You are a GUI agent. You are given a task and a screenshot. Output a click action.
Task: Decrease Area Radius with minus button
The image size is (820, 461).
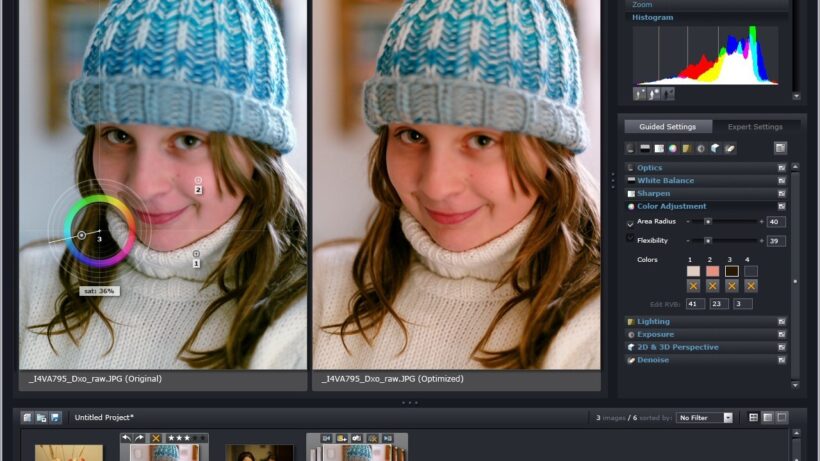pos(688,222)
